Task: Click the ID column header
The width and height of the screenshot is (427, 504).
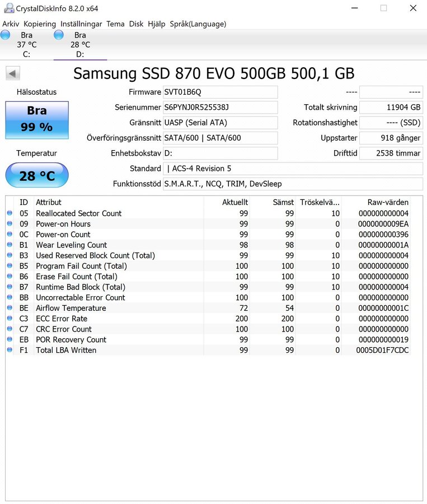Action: coord(24,202)
